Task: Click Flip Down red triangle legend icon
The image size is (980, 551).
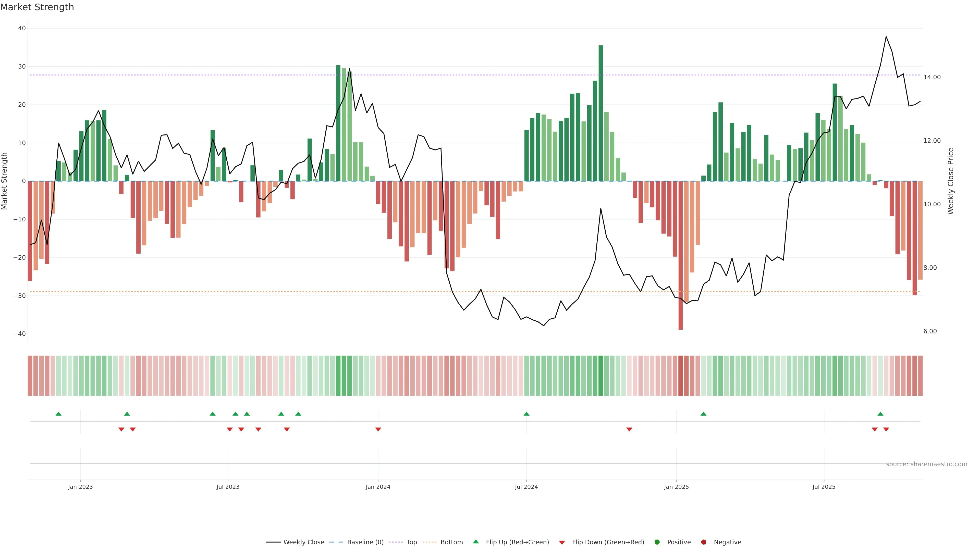Action: click(x=562, y=543)
